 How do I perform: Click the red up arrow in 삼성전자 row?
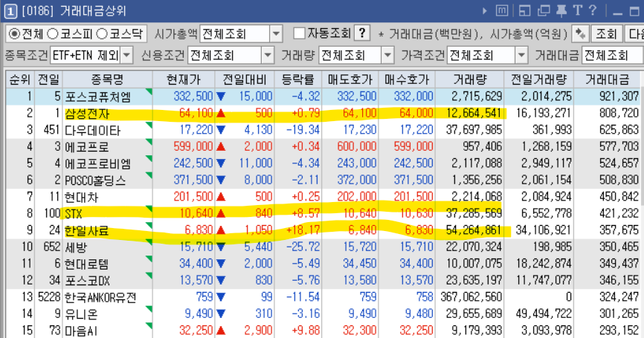(221, 113)
